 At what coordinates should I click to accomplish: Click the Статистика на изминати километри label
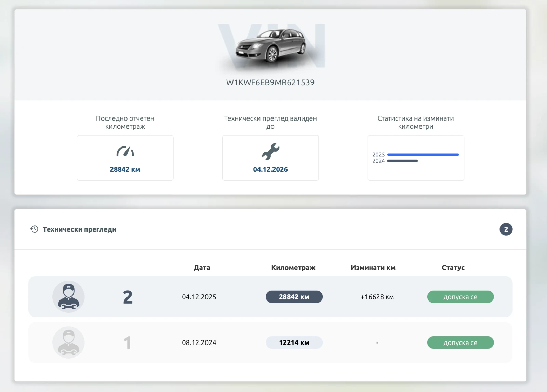tap(416, 122)
